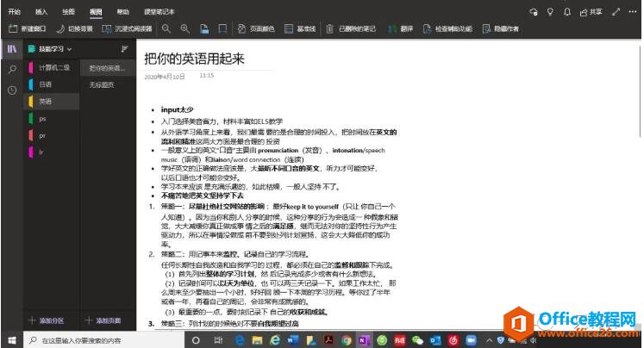This screenshot has width=644, height=348.
Task: Open the lr section
Action: point(52,152)
